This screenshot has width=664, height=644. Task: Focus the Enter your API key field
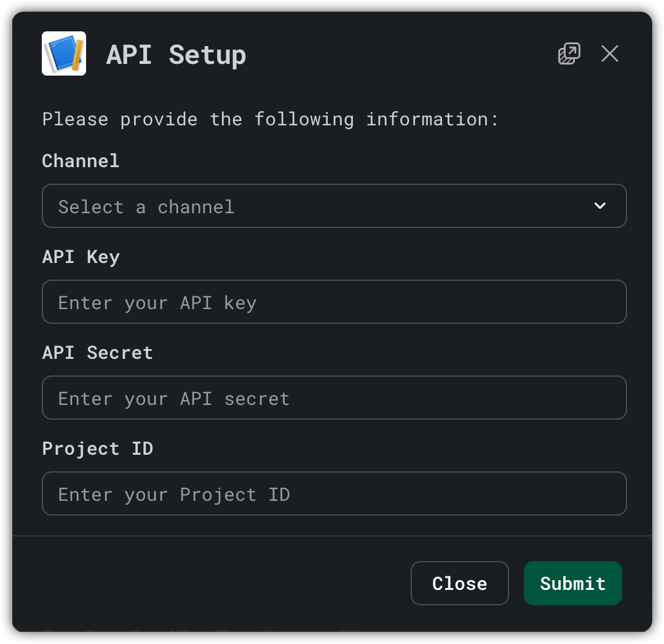tap(334, 302)
